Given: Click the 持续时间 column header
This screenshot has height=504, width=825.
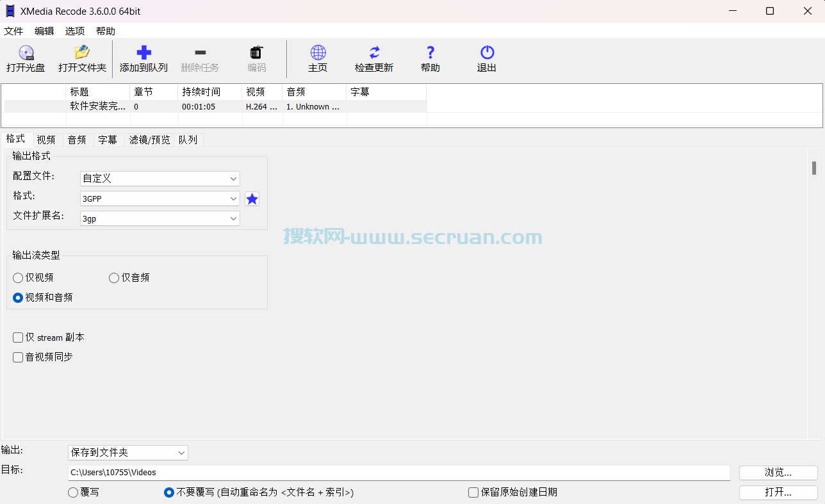Looking at the screenshot, I should pos(210,92).
